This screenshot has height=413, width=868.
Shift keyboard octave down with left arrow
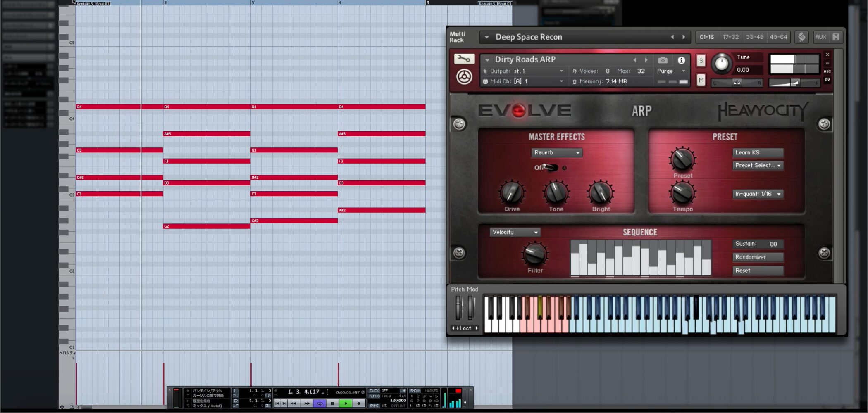click(453, 328)
